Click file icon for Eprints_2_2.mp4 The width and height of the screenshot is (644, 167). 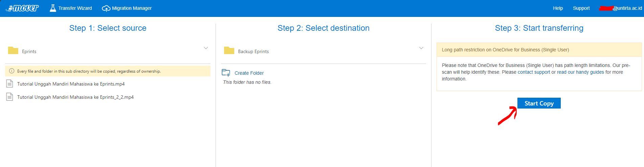10,97
